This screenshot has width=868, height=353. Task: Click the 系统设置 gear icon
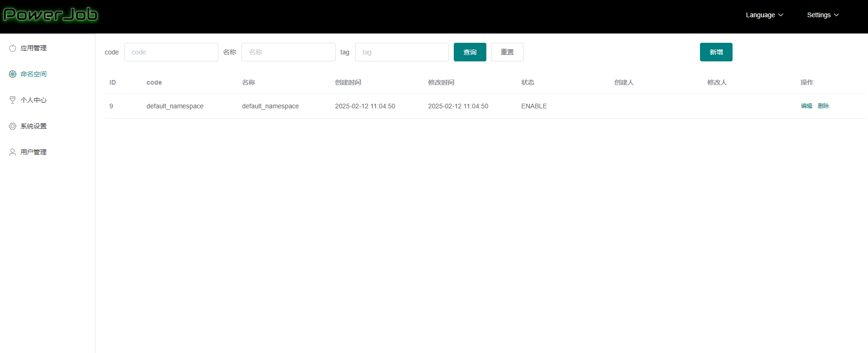click(x=13, y=126)
